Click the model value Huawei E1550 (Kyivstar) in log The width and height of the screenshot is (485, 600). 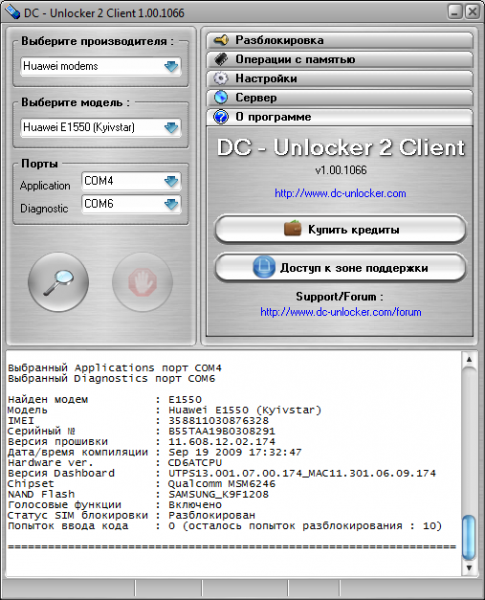pos(245,410)
